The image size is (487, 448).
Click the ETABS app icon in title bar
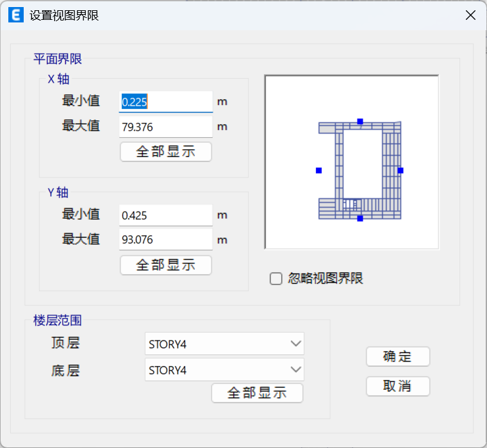(x=15, y=15)
